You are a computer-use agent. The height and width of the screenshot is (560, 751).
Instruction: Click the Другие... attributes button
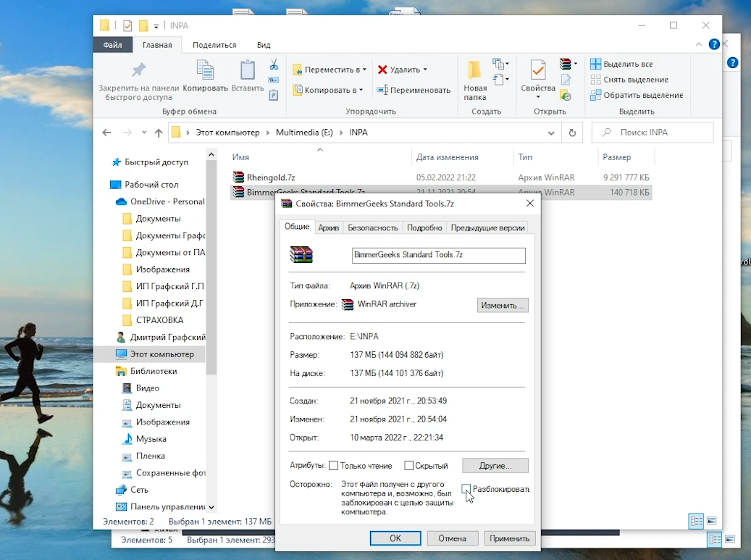coord(495,466)
